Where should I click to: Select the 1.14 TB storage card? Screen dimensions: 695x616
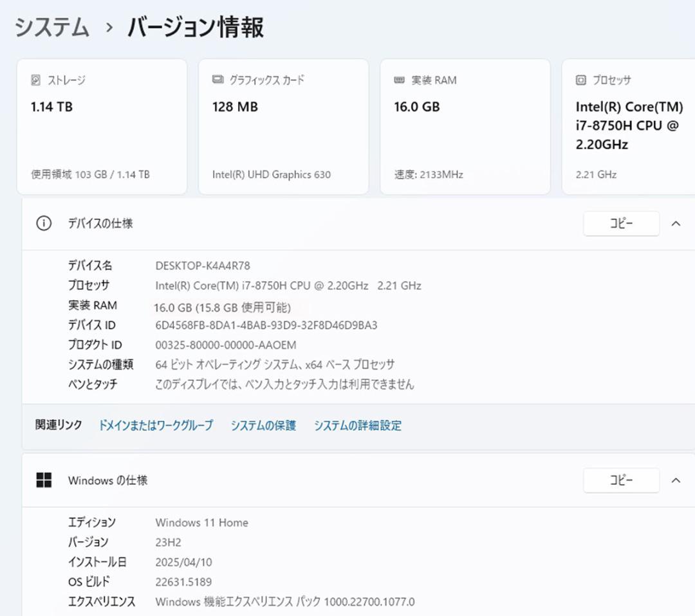click(102, 126)
